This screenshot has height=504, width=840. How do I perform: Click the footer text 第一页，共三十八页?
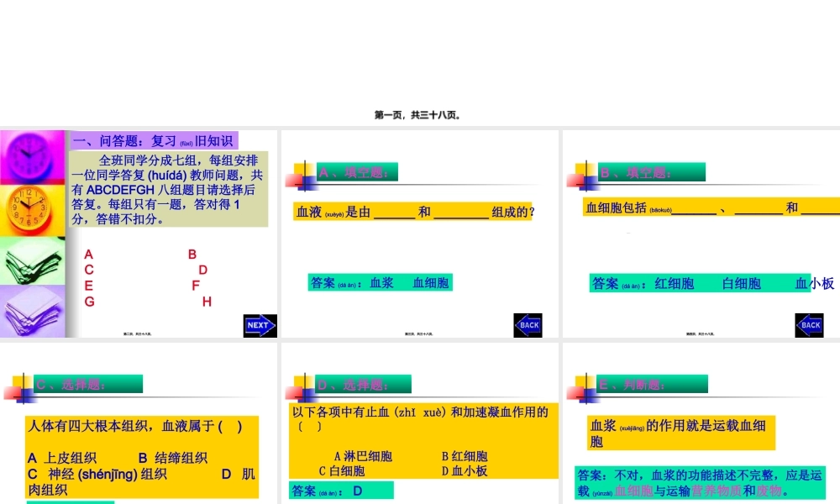[x=419, y=115]
